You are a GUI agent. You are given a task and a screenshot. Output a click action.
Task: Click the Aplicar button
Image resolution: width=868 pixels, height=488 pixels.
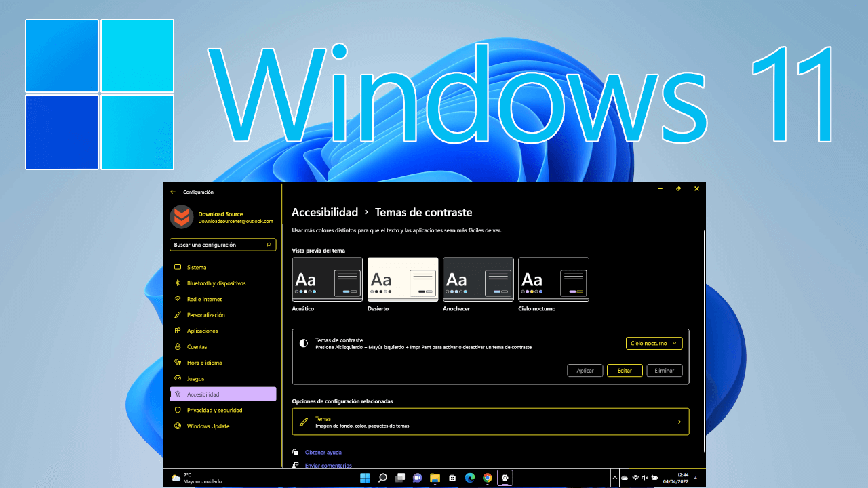[585, 371]
